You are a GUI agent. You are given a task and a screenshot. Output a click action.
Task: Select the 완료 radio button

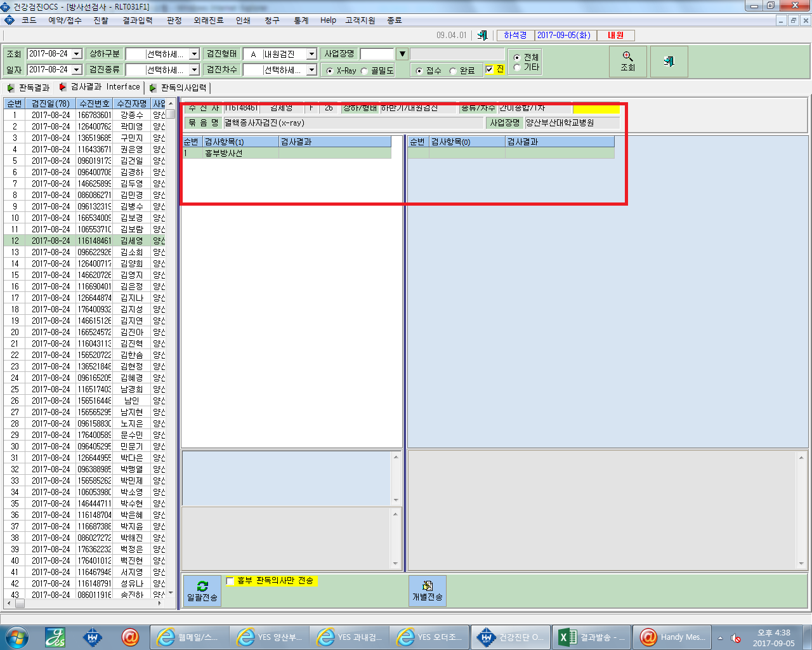coord(453,71)
